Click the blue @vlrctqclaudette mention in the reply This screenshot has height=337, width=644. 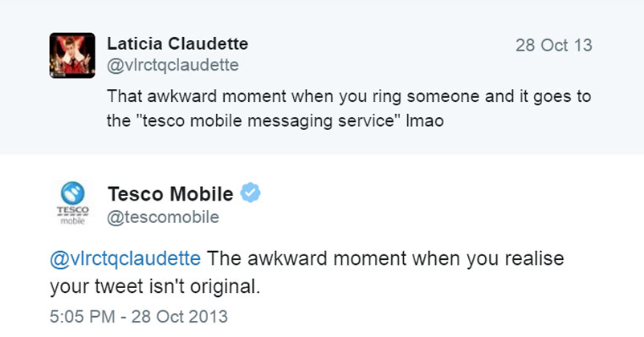click(124, 259)
